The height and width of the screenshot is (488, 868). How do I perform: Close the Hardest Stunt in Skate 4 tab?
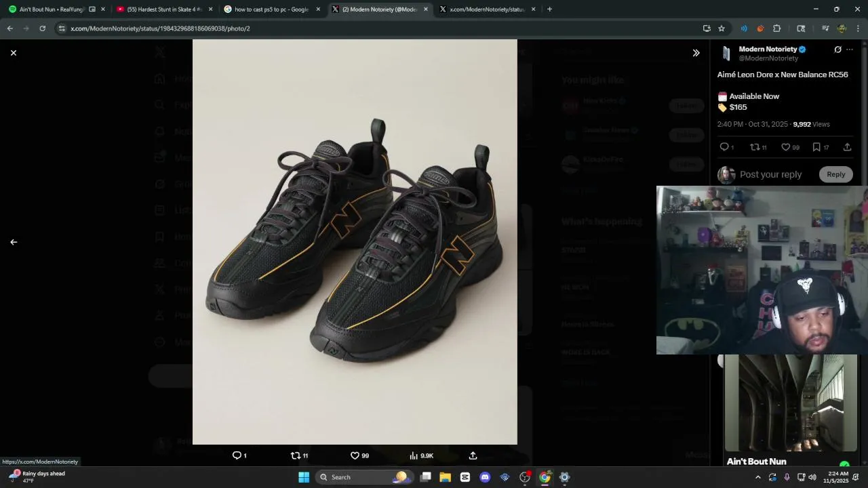(210, 9)
